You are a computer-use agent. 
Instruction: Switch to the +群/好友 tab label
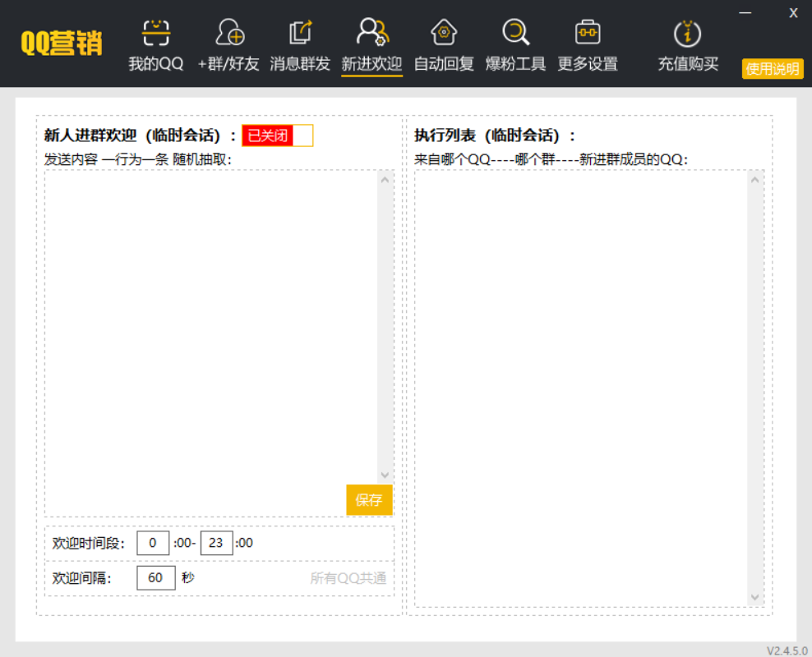click(228, 63)
